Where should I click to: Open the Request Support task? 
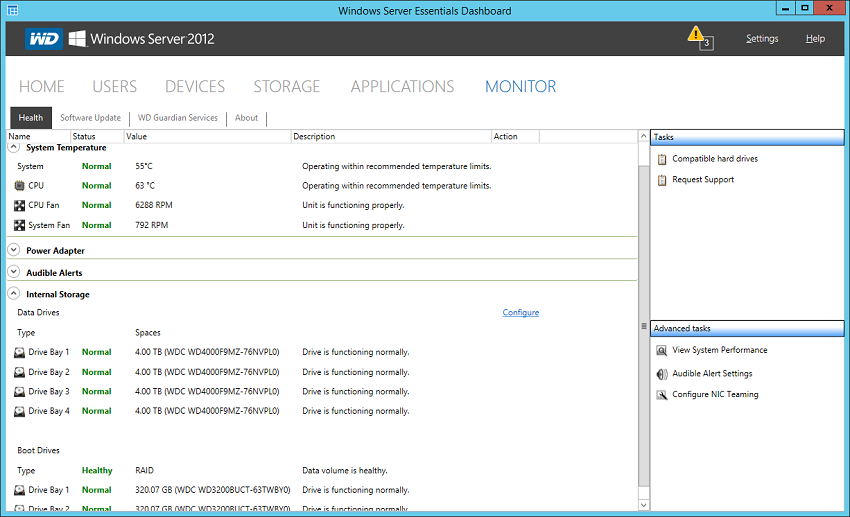click(703, 179)
